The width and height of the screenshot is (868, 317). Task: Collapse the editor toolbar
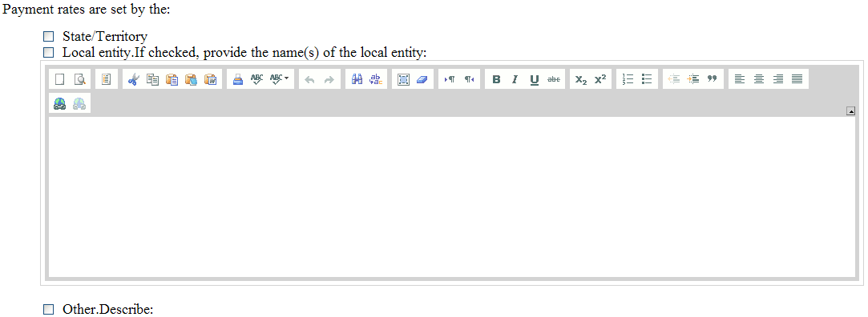(x=851, y=112)
